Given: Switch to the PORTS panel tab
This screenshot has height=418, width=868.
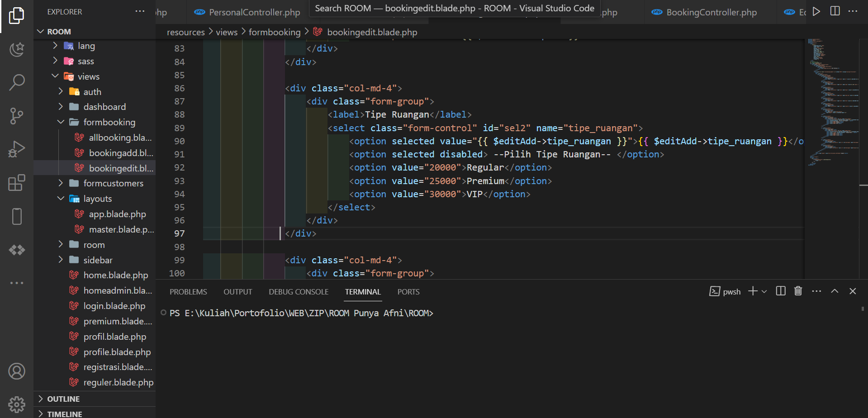Looking at the screenshot, I should (x=408, y=292).
